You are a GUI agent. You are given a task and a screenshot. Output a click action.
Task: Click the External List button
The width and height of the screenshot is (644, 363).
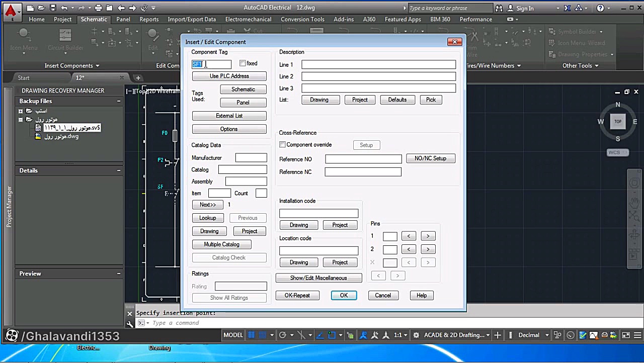click(x=229, y=116)
